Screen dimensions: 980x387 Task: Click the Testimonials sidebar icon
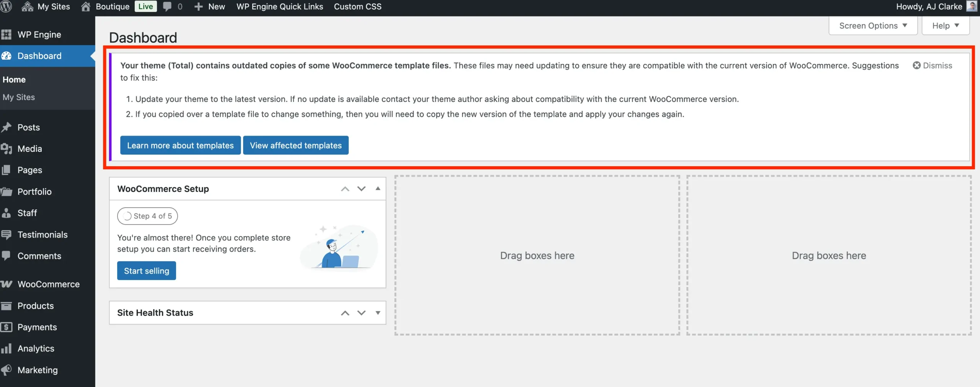pos(6,234)
